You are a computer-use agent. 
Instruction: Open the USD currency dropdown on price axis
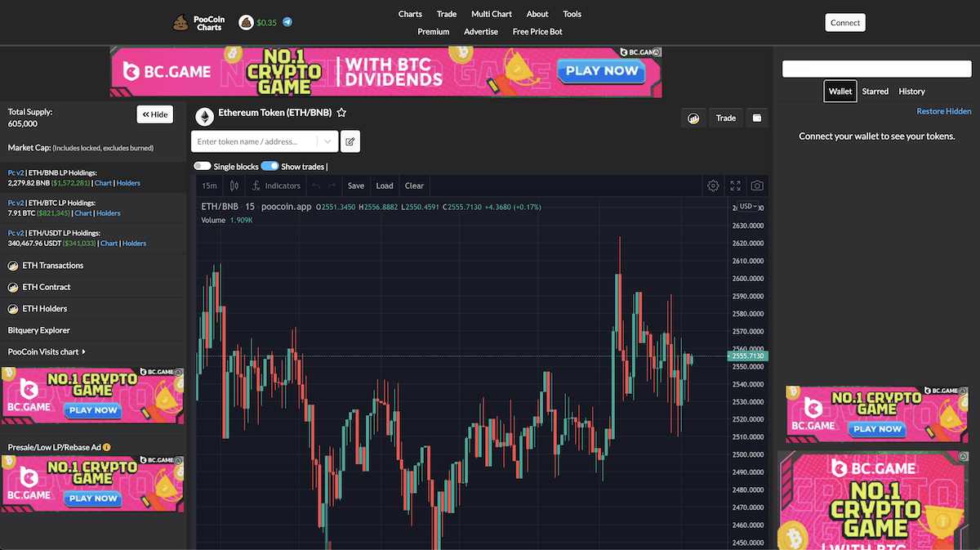(748, 206)
